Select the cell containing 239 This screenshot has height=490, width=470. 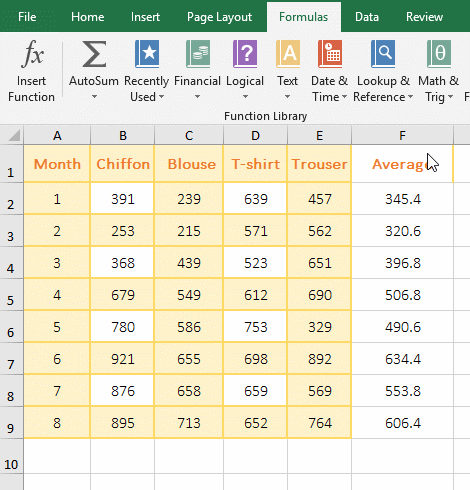point(189,199)
